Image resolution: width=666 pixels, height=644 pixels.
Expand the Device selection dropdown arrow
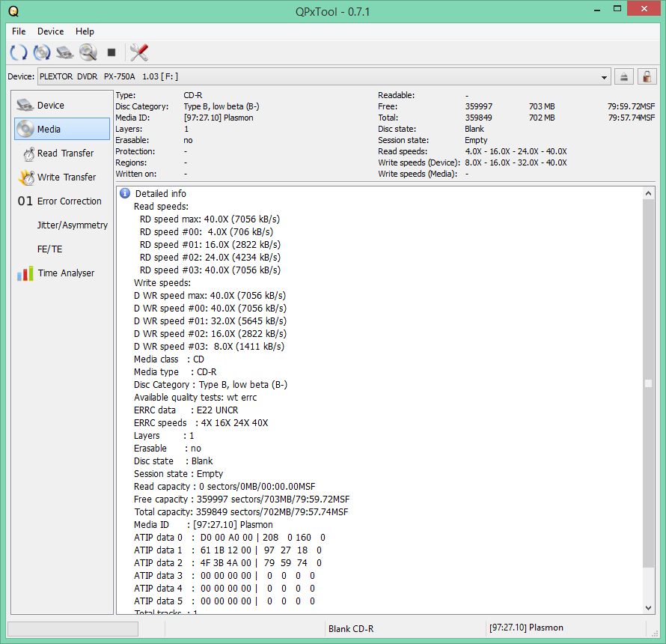(x=604, y=77)
